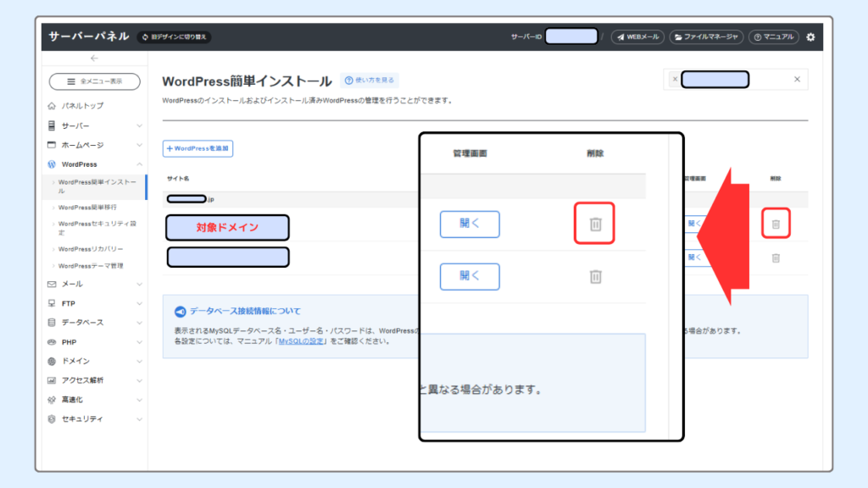Viewport: 868px width, 488px height.
Task: Click the データベース icon in the sidebar
Action: 50,323
